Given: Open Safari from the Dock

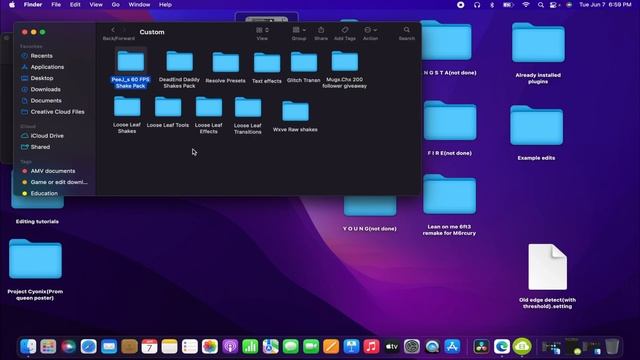Looking at the screenshot, I should 89,347.
